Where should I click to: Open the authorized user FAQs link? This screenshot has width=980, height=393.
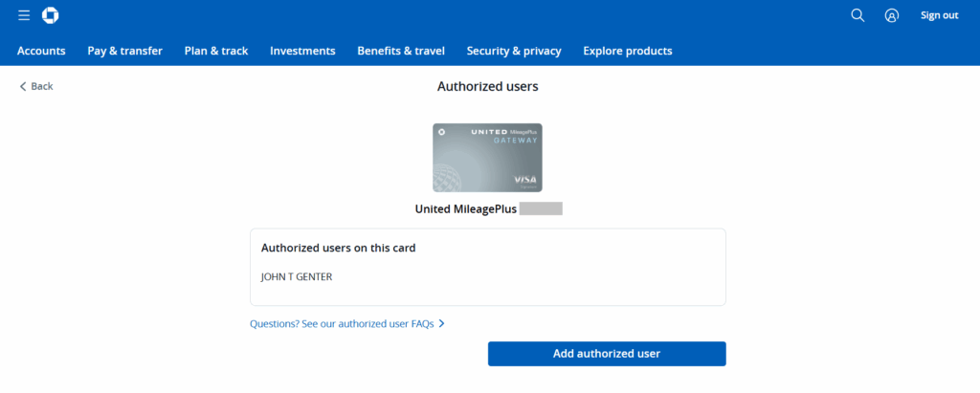tap(346, 323)
